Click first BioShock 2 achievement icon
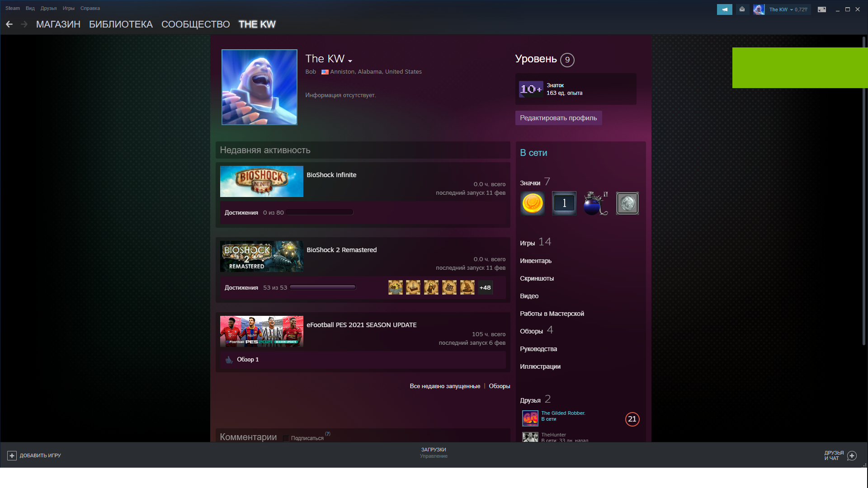Viewport: 868px width, 488px height. pyautogui.click(x=396, y=287)
